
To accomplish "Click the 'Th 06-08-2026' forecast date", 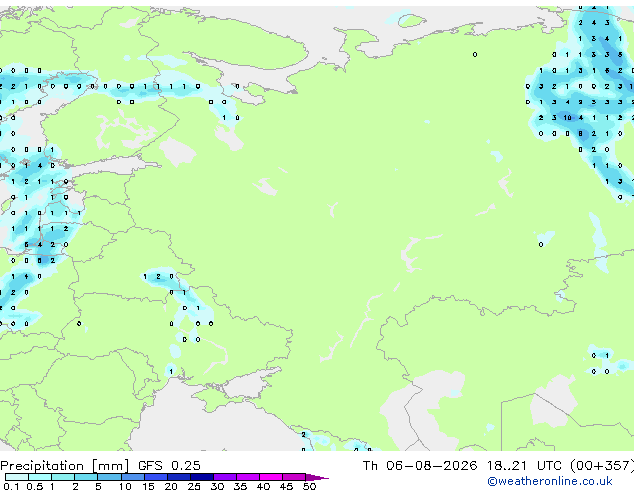I will click(x=420, y=465).
